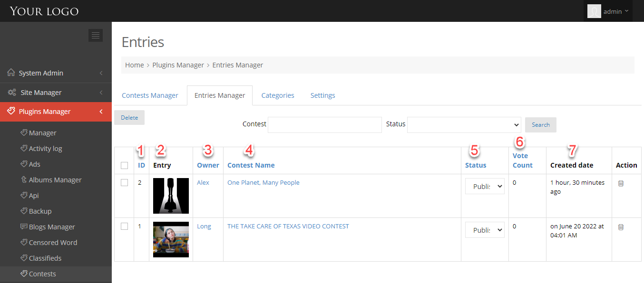Screen dimensions: 644x283
Task: Open Censored Word in sidebar
Action: (53, 242)
